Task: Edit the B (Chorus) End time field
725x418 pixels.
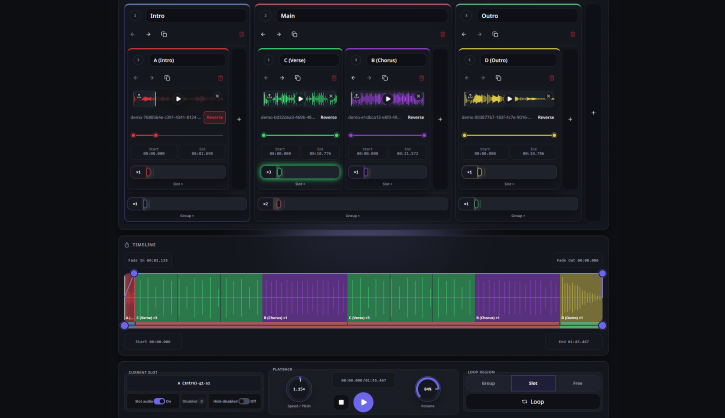Action: pyautogui.click(x=407, y=152)
